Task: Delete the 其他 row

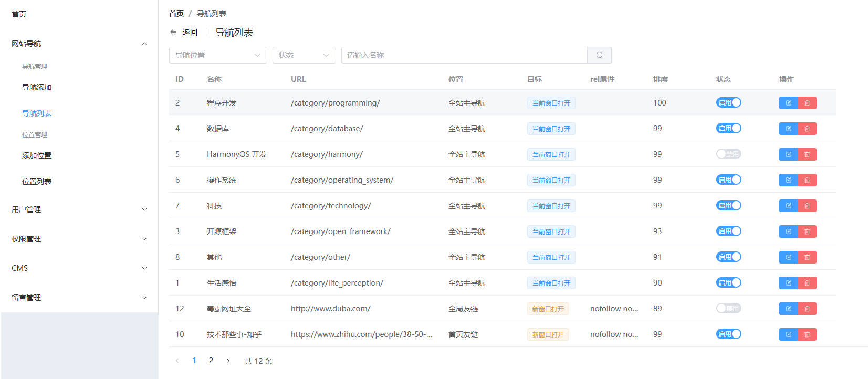Action: click(807, 257)
